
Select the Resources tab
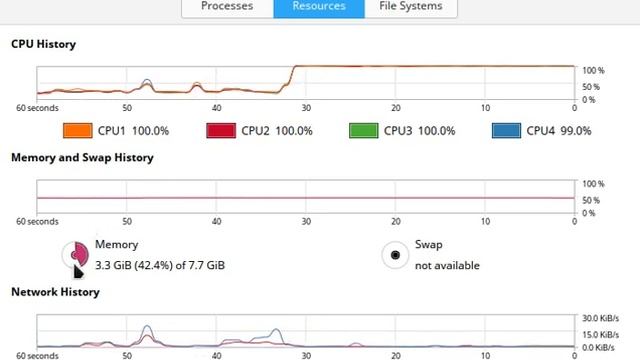click(319, 8)
